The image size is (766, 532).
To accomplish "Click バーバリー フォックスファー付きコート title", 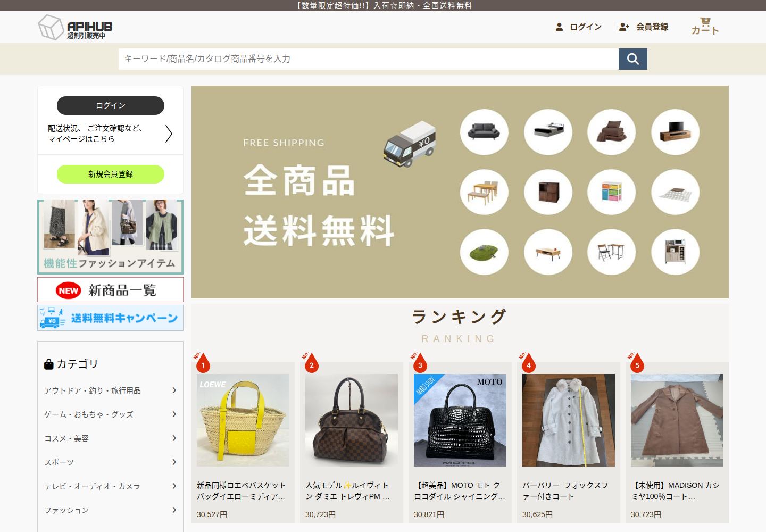I will 565,491.
